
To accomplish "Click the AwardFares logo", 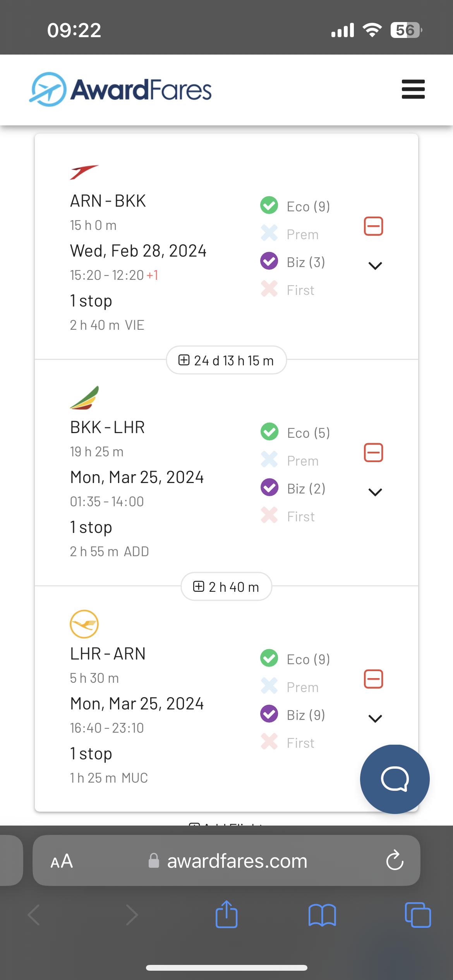I will pos(121,89).
